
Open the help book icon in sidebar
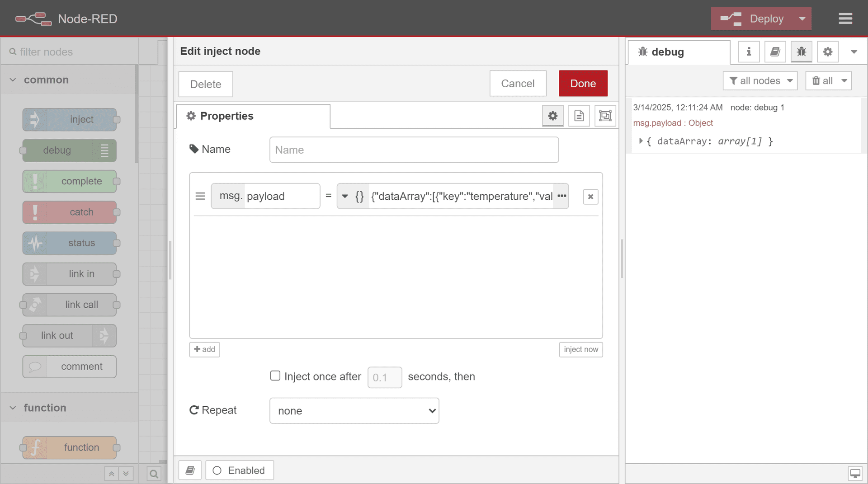[x=775, y=52]
